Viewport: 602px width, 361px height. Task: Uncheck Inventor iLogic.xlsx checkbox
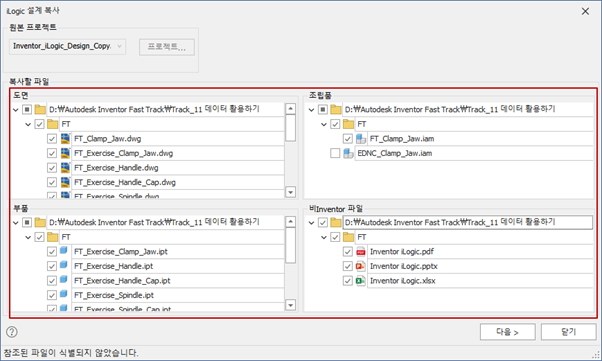coord(347,281)
